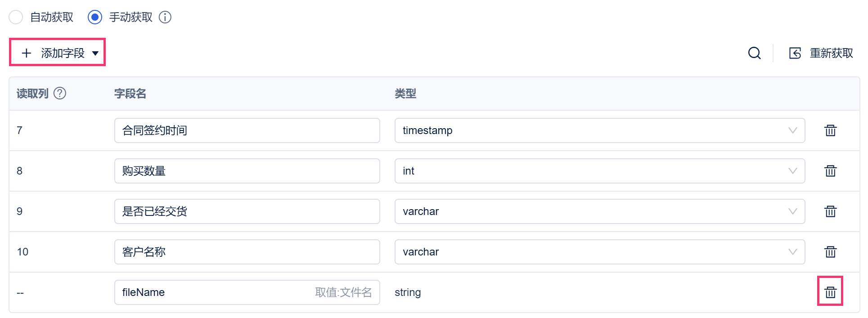
Task: Expand the timestamp type dropdown
Action: (600, 130)
